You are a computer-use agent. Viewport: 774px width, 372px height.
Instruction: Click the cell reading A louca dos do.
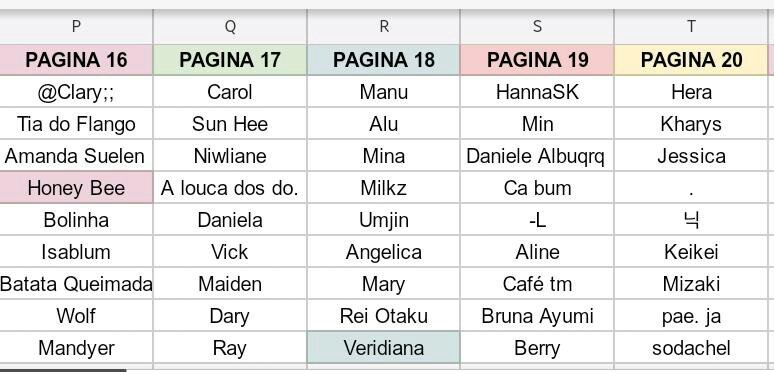click(x=230, y=187)
